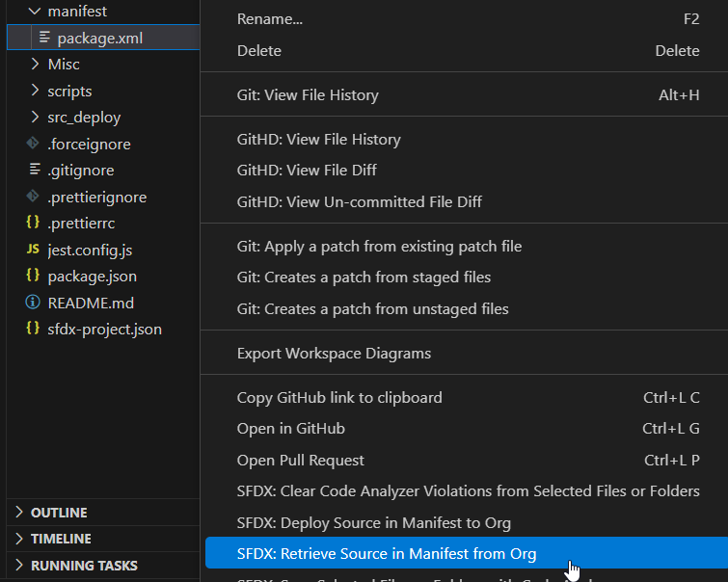Choose Copy GitHub link to clipboard
Screen dimensions: 728x582
coord(339,397)
